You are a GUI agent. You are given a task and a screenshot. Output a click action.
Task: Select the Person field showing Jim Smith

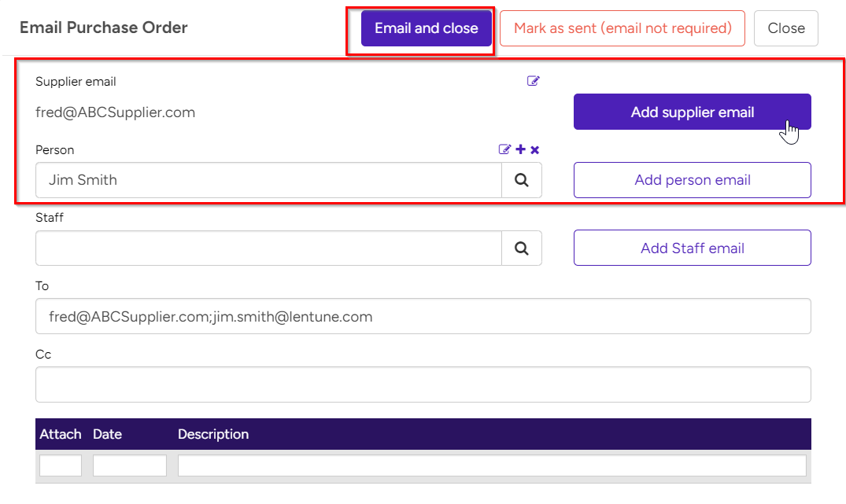click(x=268, y=180)
